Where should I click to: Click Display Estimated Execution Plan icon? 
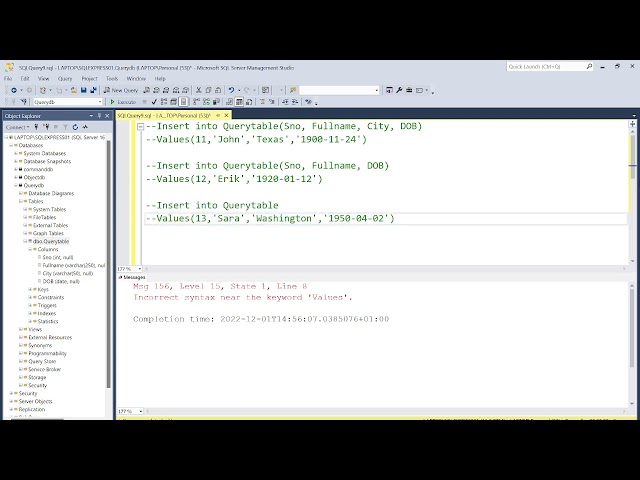164,102
